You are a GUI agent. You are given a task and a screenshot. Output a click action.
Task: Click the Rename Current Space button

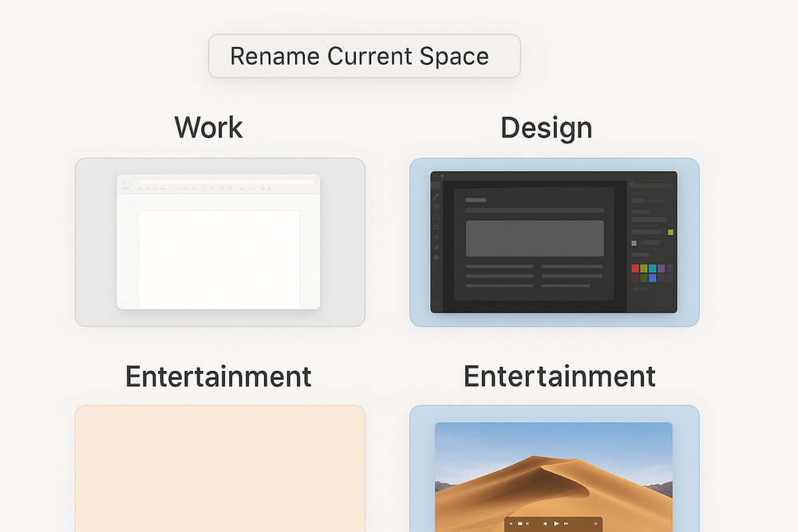pos(364,56)
